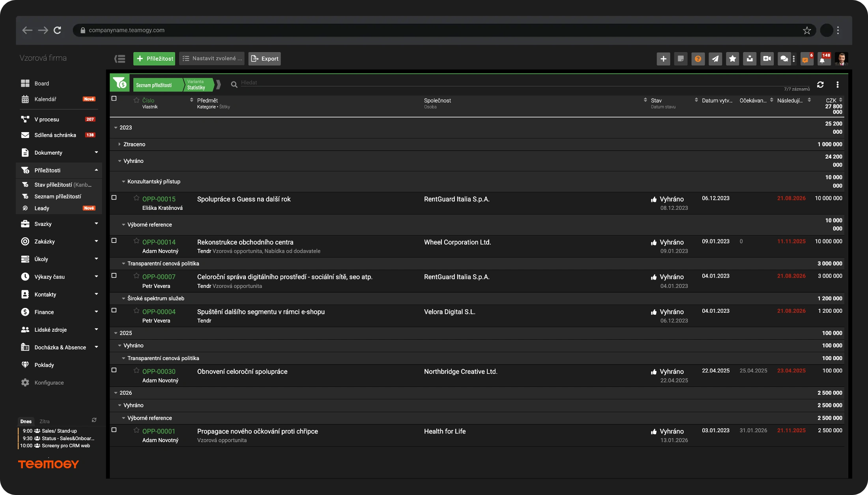Image resolution: width=868 pixels, height=495 pixels.
Task: Click the search magnifier icon
Action: click(234, 84)
